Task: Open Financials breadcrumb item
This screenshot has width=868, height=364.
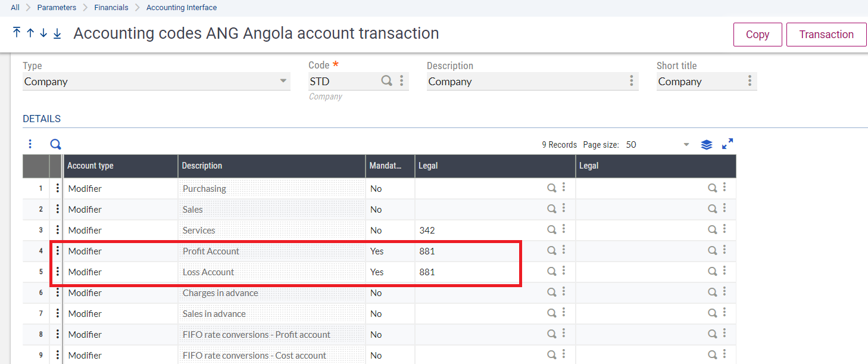Action: pos(111,8)
